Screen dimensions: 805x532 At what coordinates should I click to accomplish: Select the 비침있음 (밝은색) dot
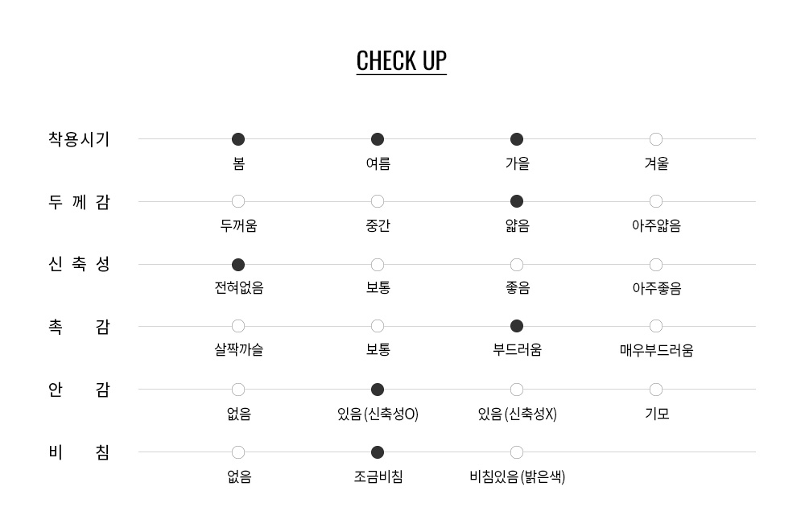coord(517,452)
